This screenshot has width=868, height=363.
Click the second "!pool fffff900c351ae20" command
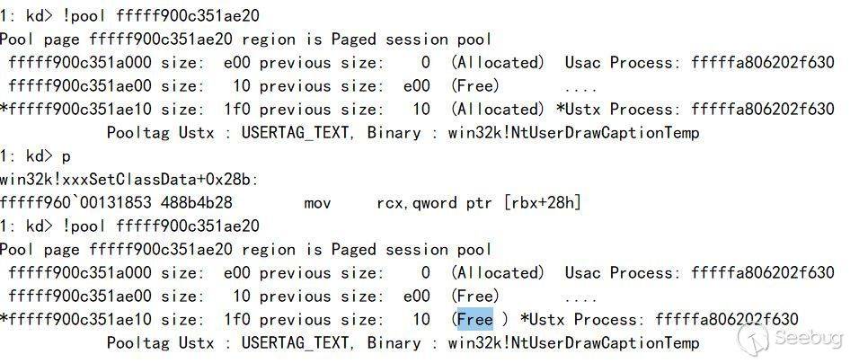tap(161, 226)
